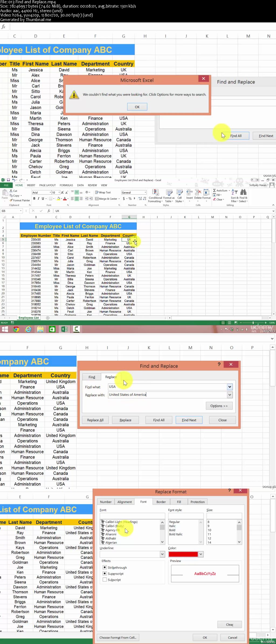Click the Save icon in quick access toolbar
This screenshot has height=644, width=276.
point(8,180)
